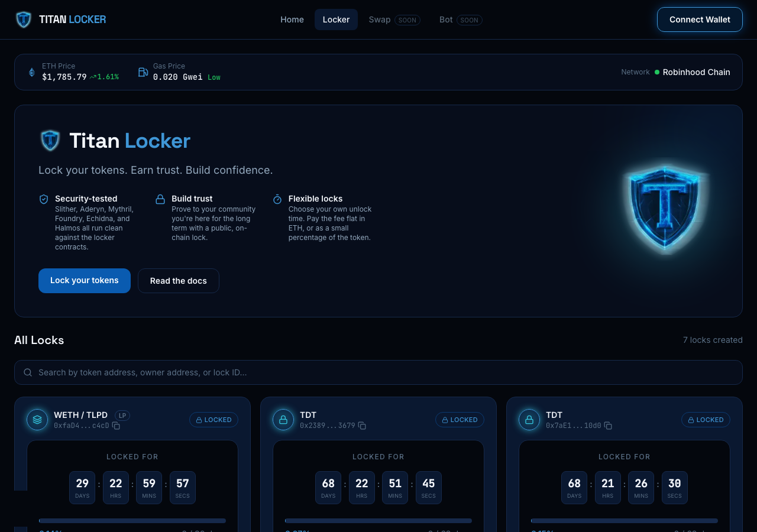The image size is (757, 532).
Task: Click the SOON badge next to Bot
Action: click(x=470, y=20)
